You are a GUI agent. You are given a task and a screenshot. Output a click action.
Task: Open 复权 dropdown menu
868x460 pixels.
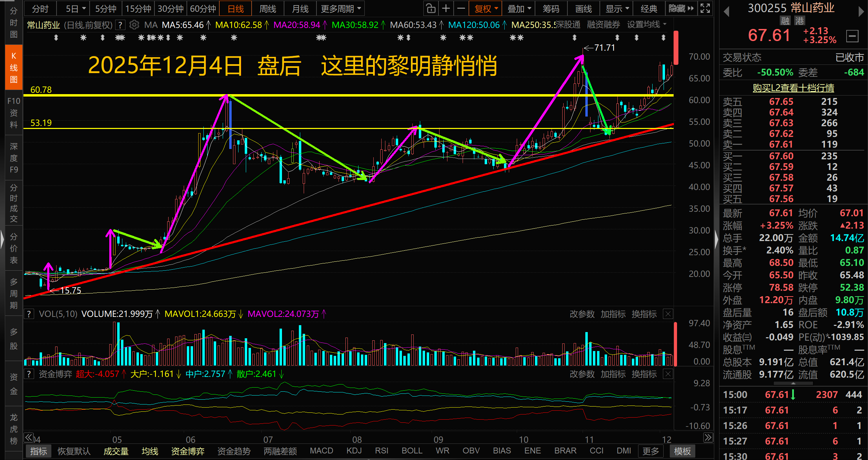485,9
